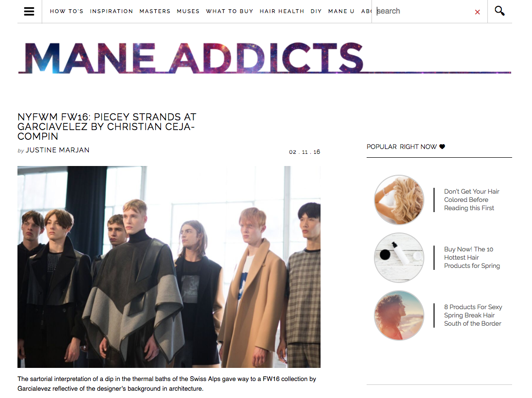The width and height of the screenshot is (532, 398).
Task: Read 8 Products For Sexy Spring Break Hair
Action: pos(473,315)
